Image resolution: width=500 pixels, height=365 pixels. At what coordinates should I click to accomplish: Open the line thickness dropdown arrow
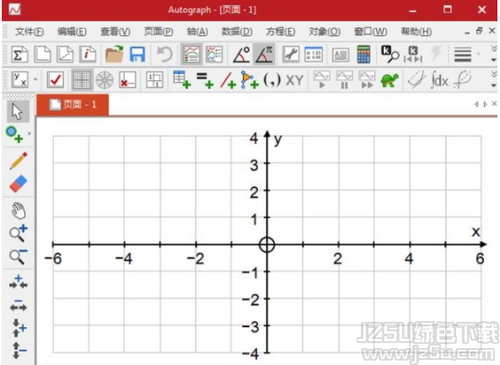coord(479,54)
